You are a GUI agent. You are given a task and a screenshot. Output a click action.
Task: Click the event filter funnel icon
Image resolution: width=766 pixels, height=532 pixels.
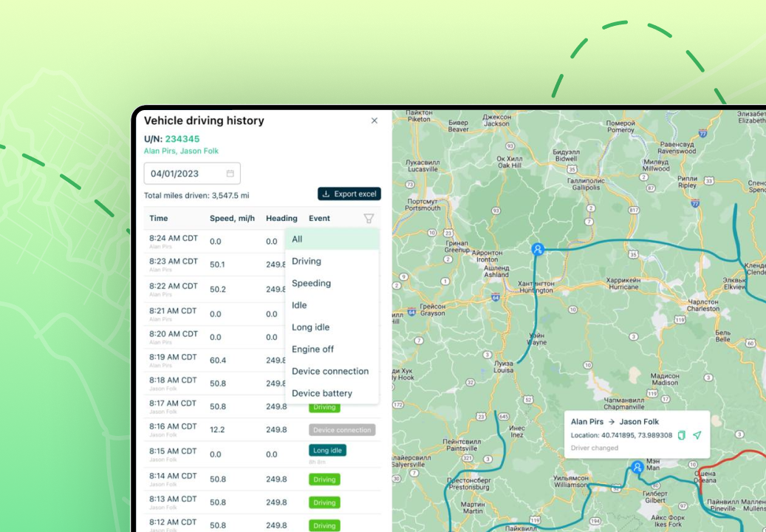(x=369, y=218)
